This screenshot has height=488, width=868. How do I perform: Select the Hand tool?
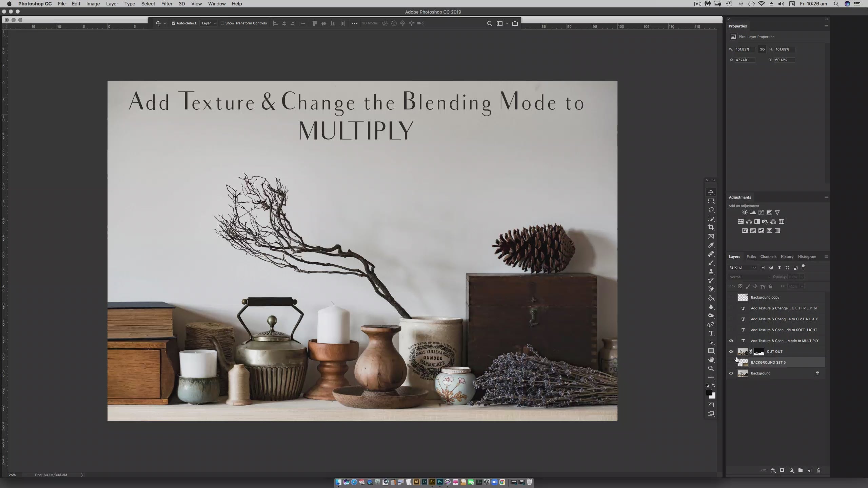tap(711, 360)
